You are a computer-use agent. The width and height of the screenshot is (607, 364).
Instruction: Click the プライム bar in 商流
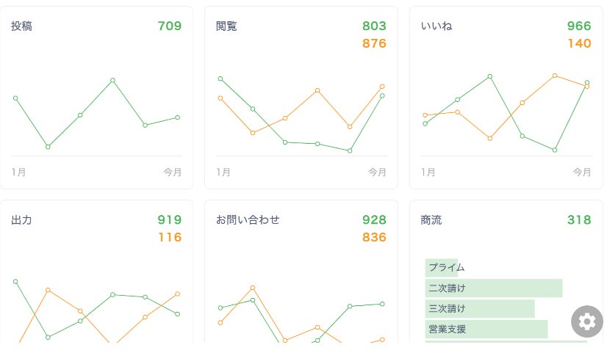442,268
